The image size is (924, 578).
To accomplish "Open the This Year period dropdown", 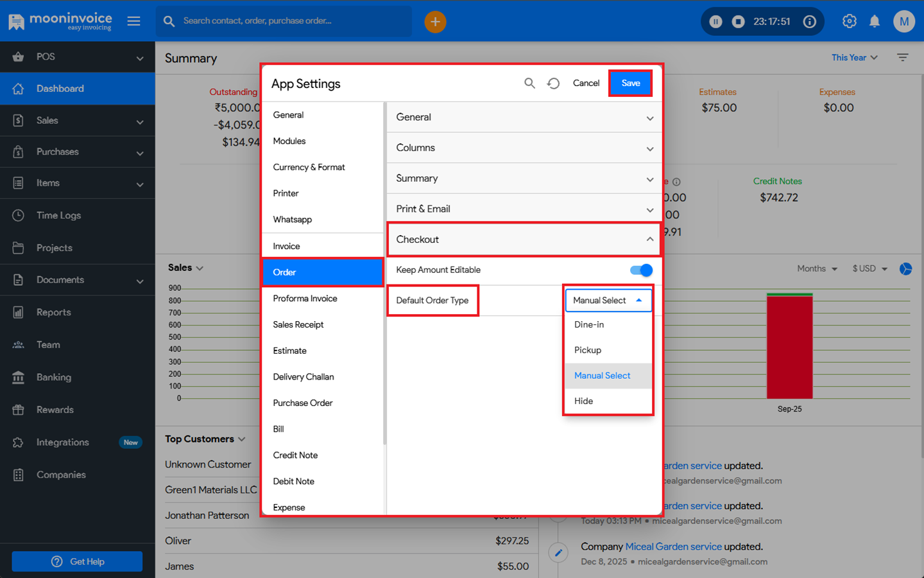I will click(x=854, y=58).
